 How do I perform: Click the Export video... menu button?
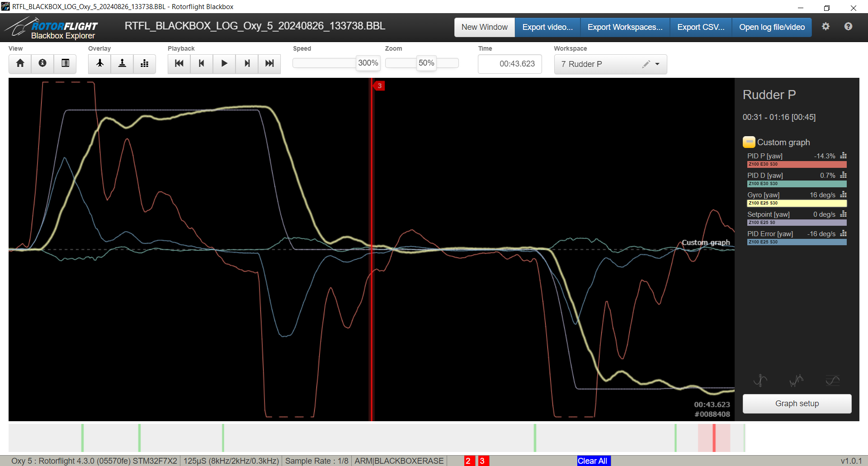click(547, 27)
